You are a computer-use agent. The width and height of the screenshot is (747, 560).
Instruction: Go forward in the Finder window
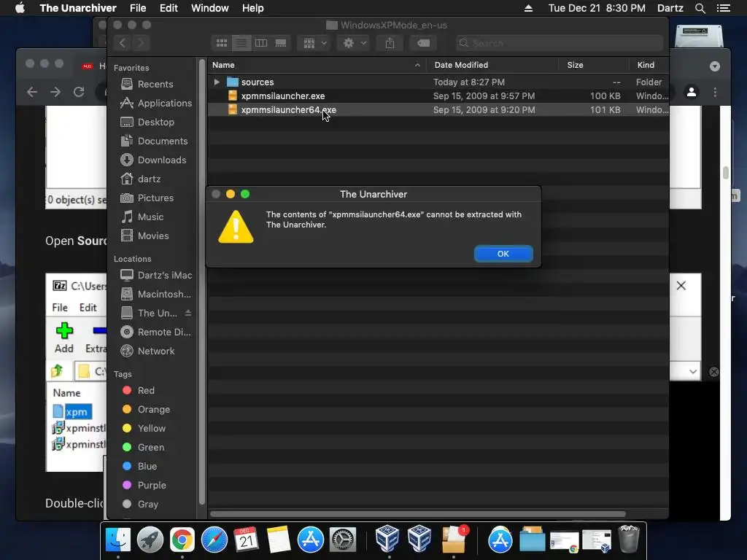141,43
